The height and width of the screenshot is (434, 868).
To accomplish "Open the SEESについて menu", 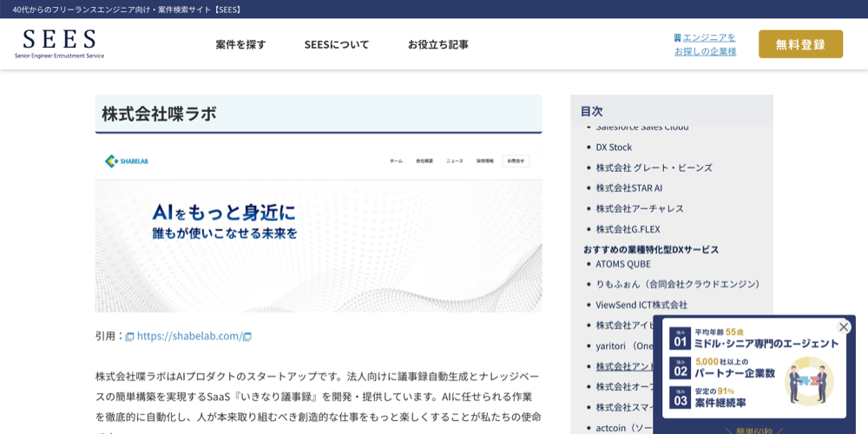I will pyautogui.click(x=337, y=45).
